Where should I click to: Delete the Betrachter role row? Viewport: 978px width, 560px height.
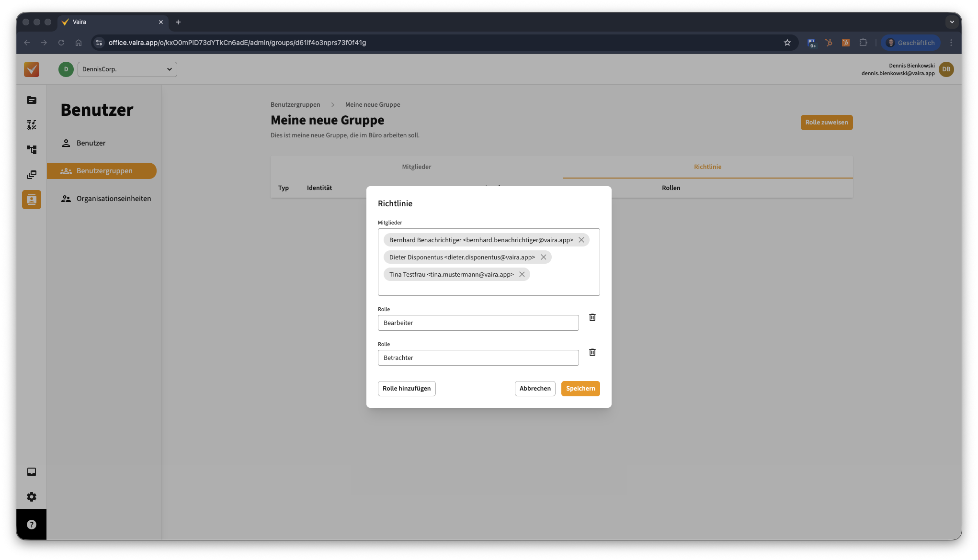tap(592, 352)
